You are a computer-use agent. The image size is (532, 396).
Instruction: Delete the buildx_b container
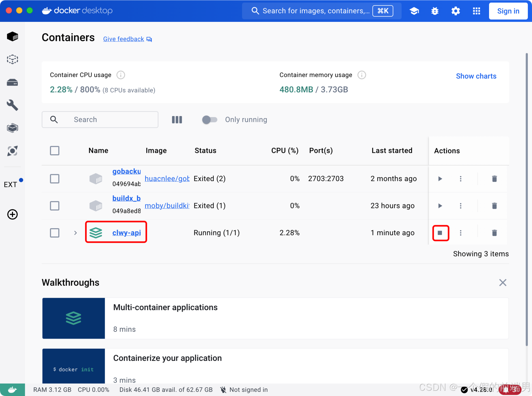[494, 206]
